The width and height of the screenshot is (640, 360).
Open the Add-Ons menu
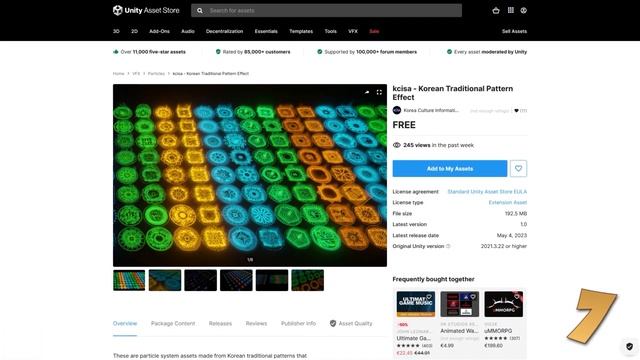[159, 31]
